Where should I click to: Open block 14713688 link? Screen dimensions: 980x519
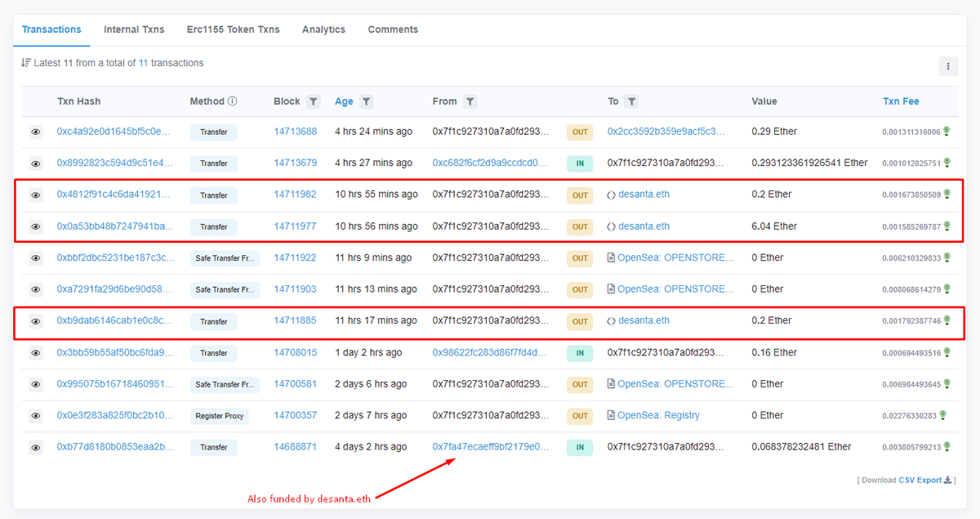coord(295,132)
